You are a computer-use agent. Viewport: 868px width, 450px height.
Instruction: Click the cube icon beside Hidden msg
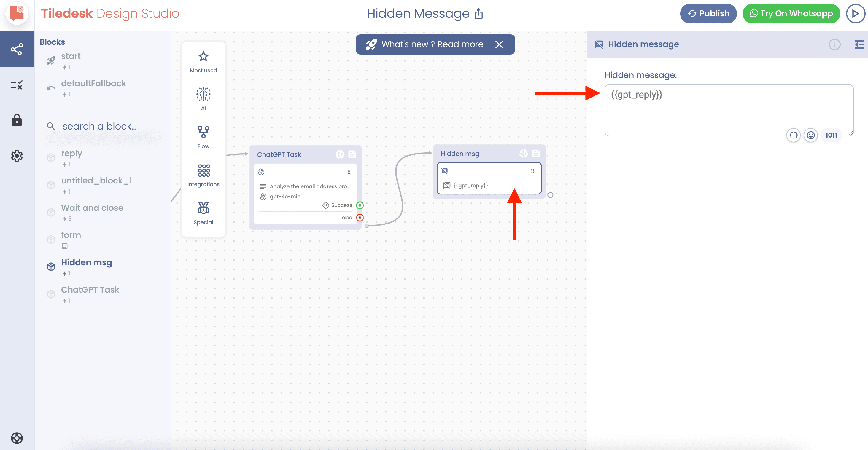point(50,267)
